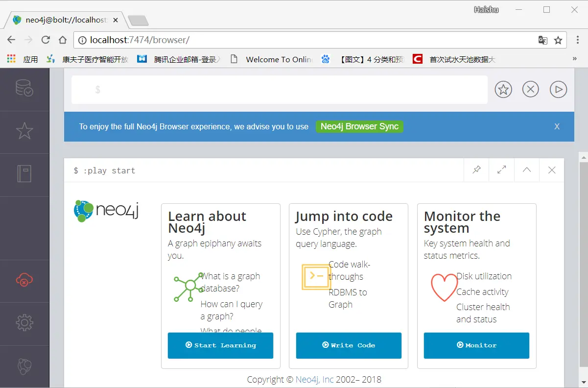Open the 【图文】4 分类和预 bookmark
Viewport: 588px width, 388px height.
click(363, 59)
